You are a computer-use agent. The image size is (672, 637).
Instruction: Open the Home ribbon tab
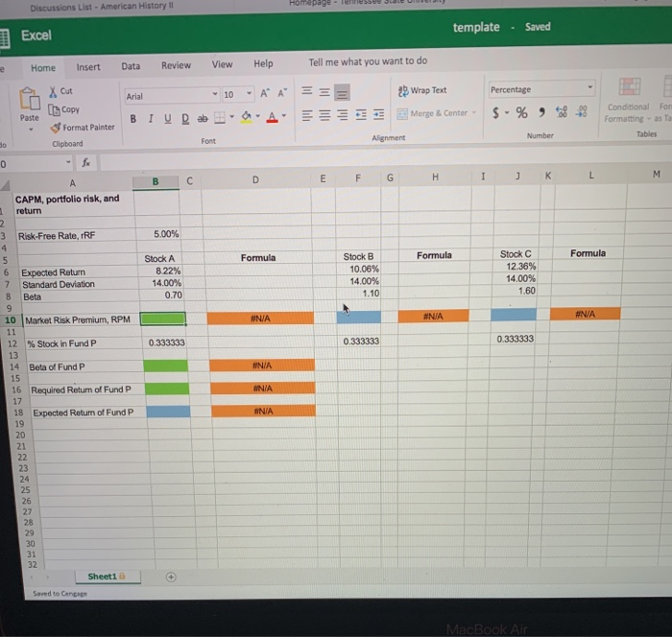click(43, 68)
